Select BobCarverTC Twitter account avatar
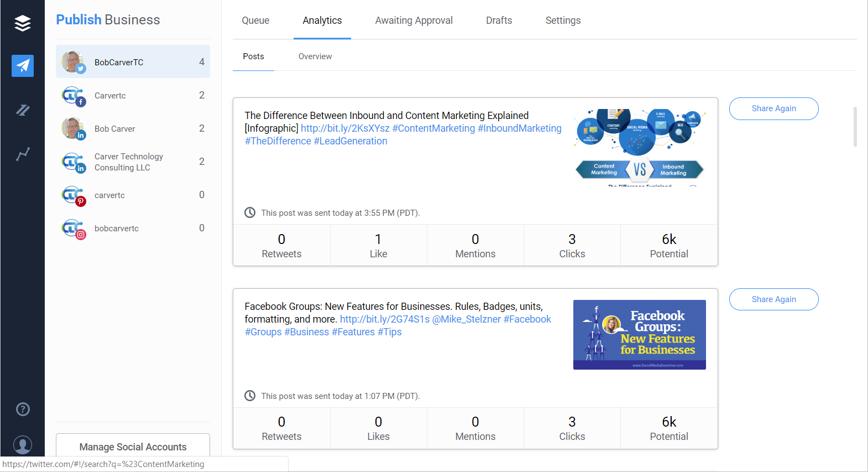 73,62
